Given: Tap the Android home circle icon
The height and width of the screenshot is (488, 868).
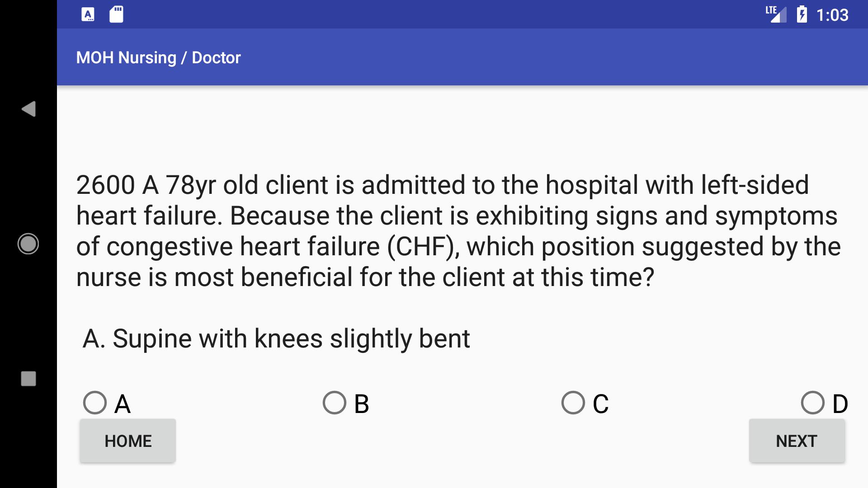Looking at the screenshot, I should point(28,244).
